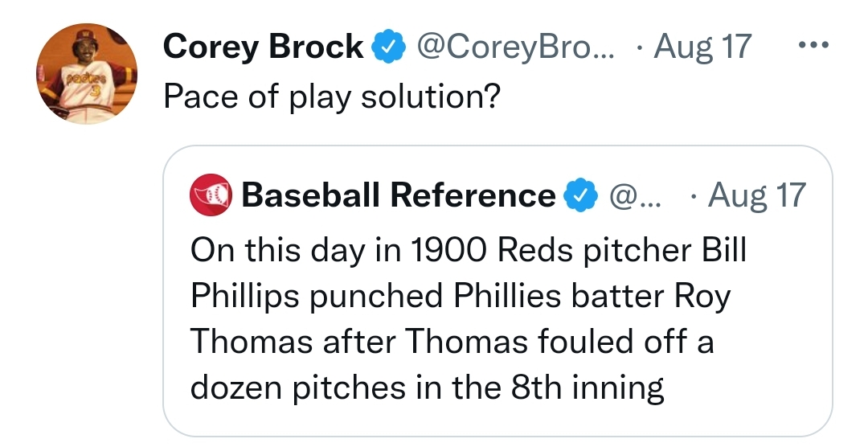Open the quoted tweet's Aug 17 timestamp

click(x=755, y=195)
